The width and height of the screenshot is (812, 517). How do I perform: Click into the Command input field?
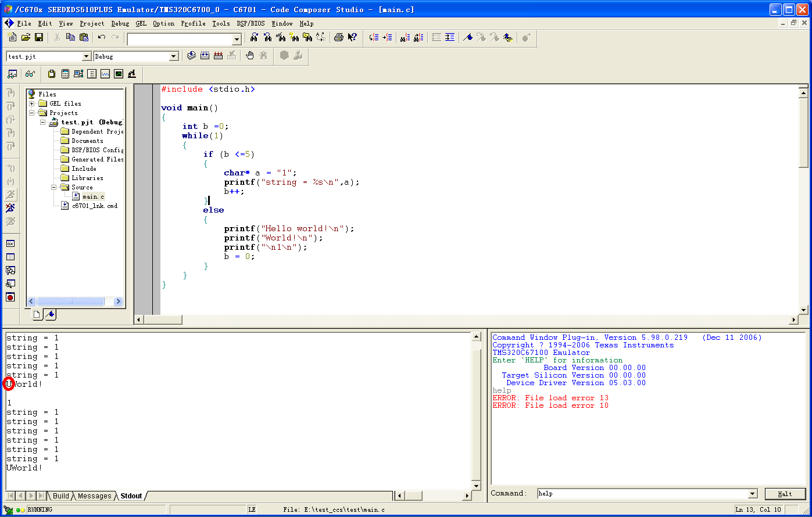[x=639, y=494]
